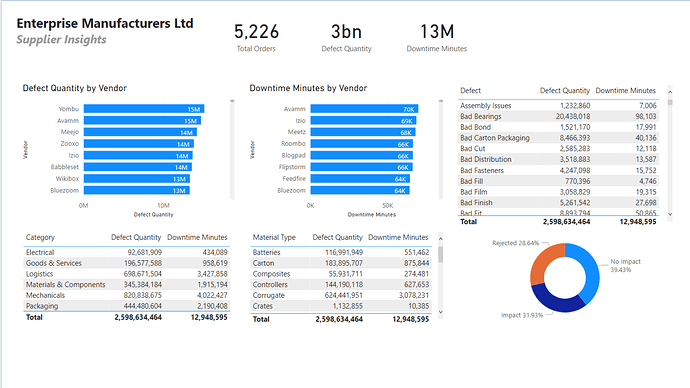690x388 pixels.
Task: Sort by Downtime Minutes in Material Type table
Action: click(398, 237)
